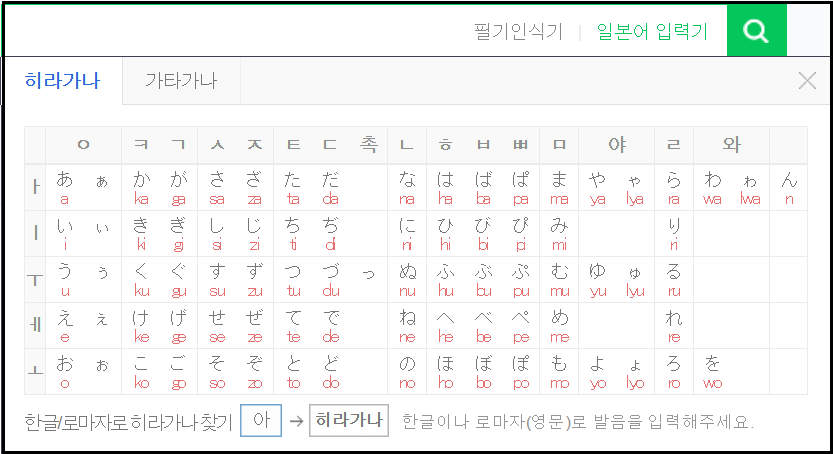Image resolution: width=833 pixels, height=454 pixels.
Task: Insert hiragana む (mu)
Action: 559,280
